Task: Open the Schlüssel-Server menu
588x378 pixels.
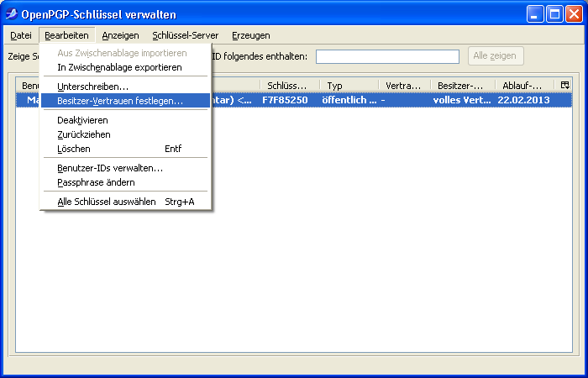Action: click(x=186, y=35)
